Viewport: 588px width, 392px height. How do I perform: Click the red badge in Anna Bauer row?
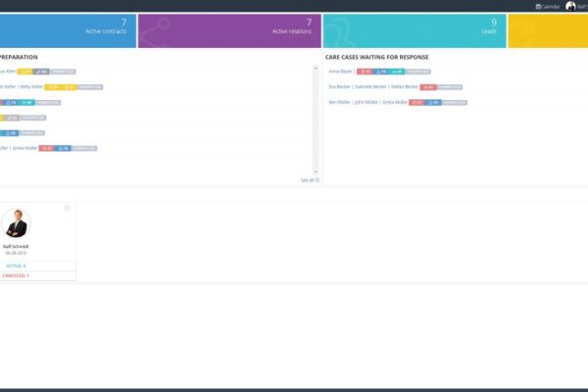pyautogui.click(x=365, y=72)
